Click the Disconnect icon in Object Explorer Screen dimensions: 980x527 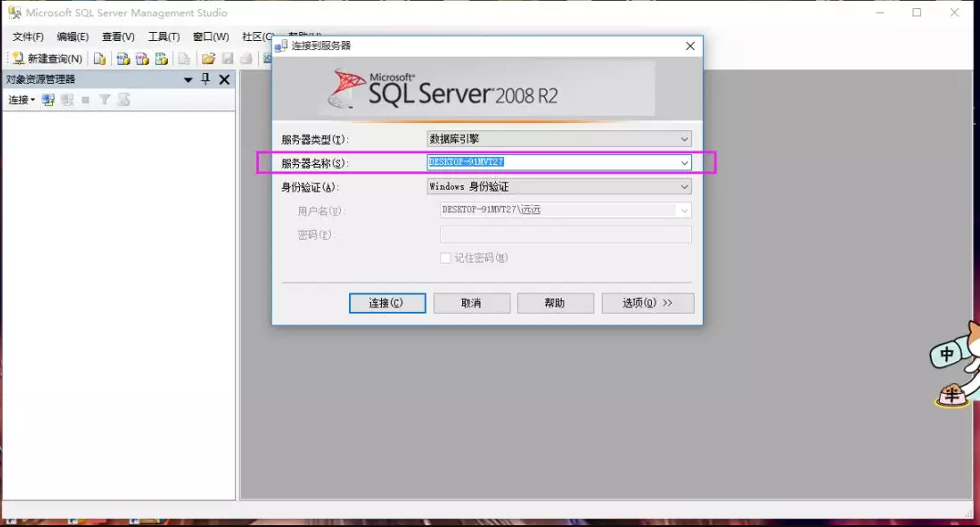click(x=67, y=100)
